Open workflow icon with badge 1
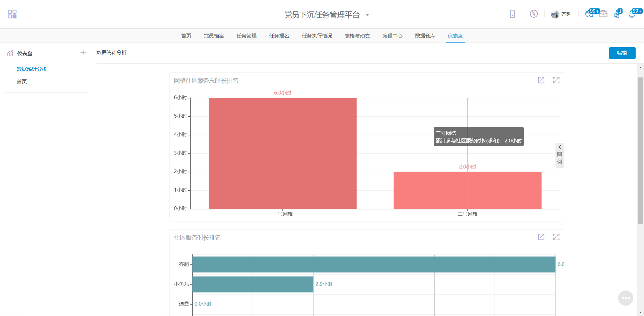This screenshot has height=316, width=644. 617,14
